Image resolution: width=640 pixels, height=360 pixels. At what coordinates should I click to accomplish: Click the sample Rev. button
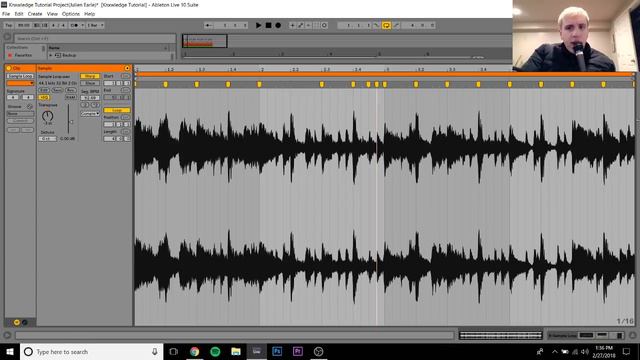71,90
